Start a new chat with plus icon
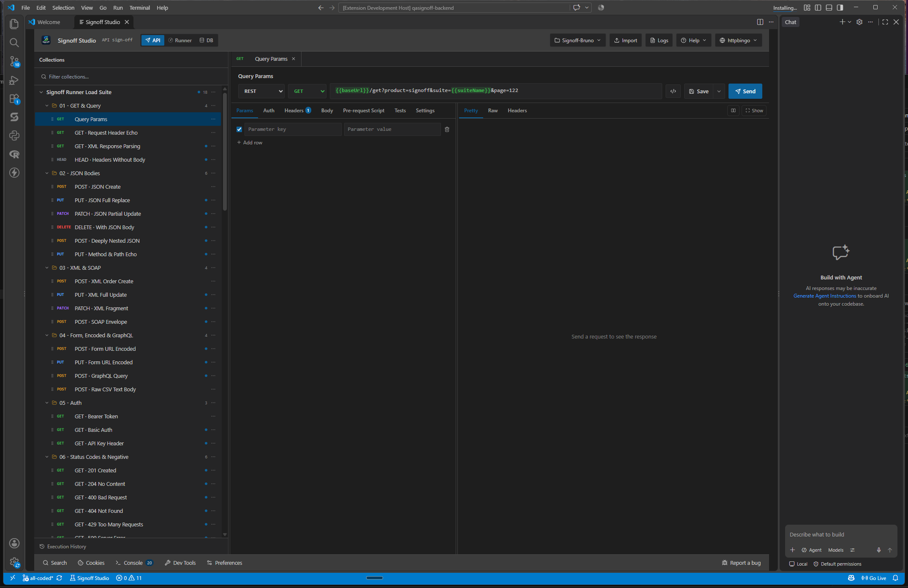Image resolution: width=908 pixels, height=588 pixels. pos(842,22)
